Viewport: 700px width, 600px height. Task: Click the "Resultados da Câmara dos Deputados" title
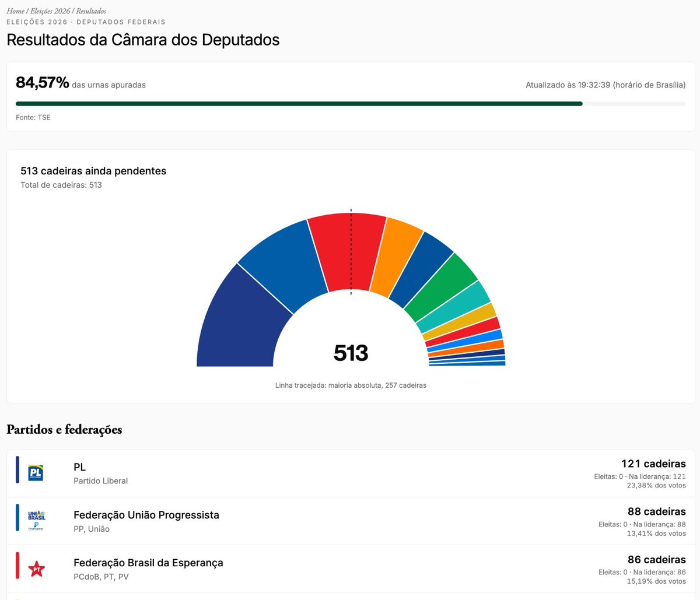point(143,40)
